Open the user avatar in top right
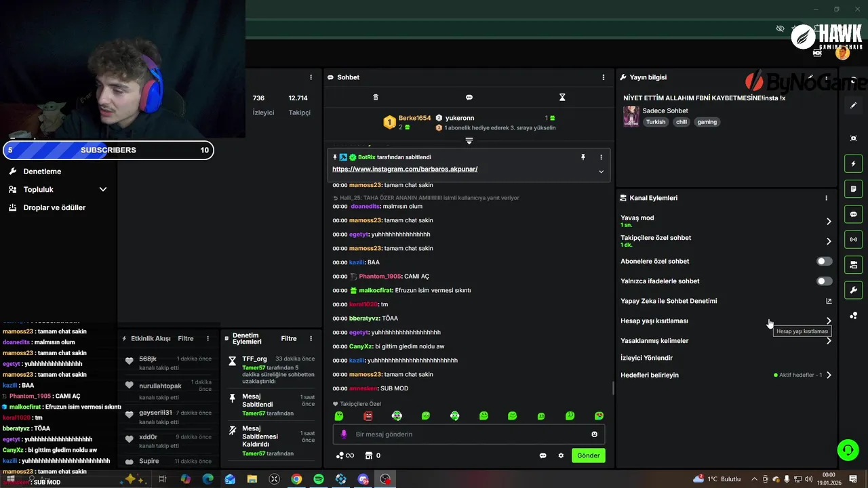The width and height of the screenshot is (868, 488). click(843, 53)
